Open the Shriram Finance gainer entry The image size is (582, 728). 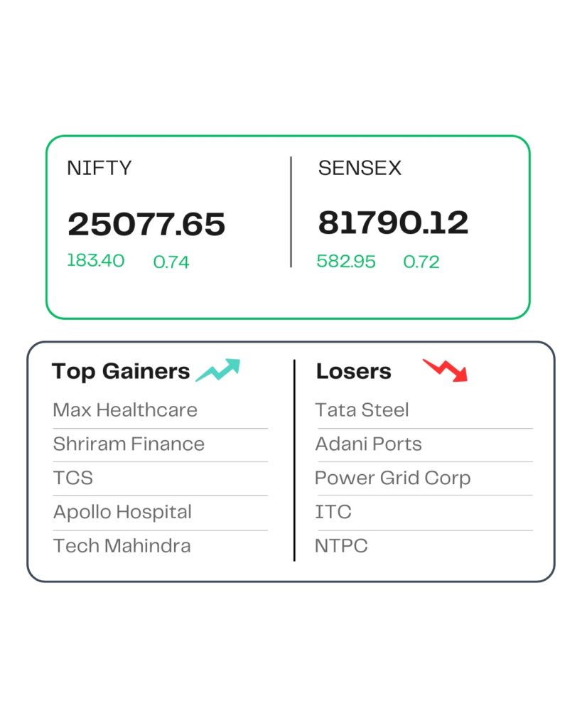tap(129, 444)
